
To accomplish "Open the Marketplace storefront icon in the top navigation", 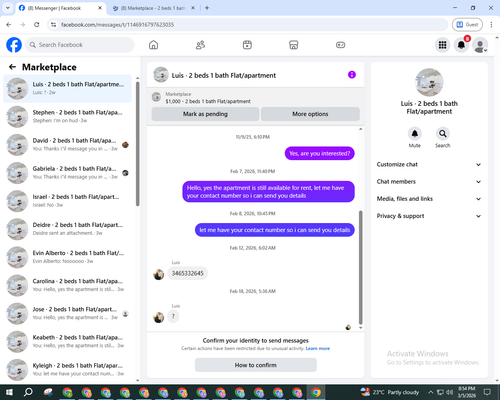I will (x=294, y=45).
